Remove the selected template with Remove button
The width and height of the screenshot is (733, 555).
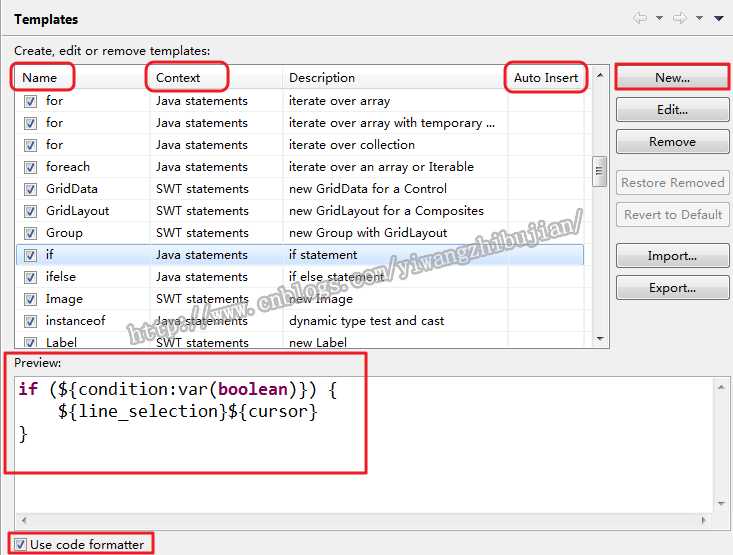(x=672, y=142)
